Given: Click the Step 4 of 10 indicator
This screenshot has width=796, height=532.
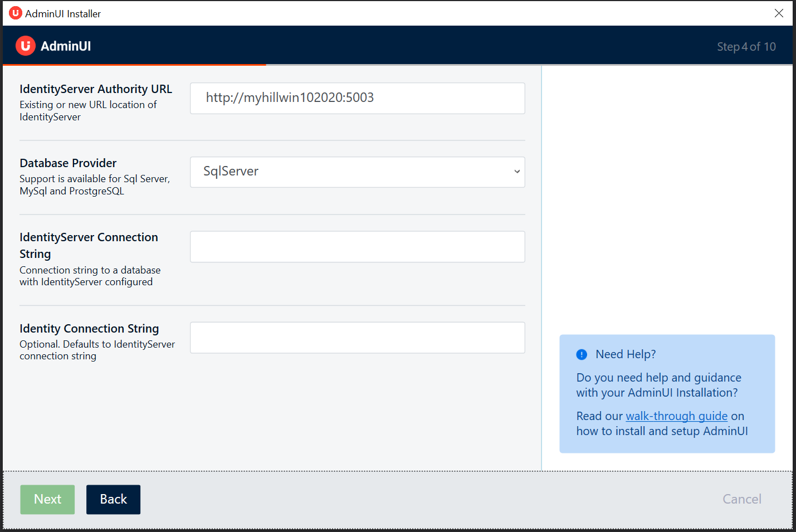Looking at the screenshot, I should 746,47.
